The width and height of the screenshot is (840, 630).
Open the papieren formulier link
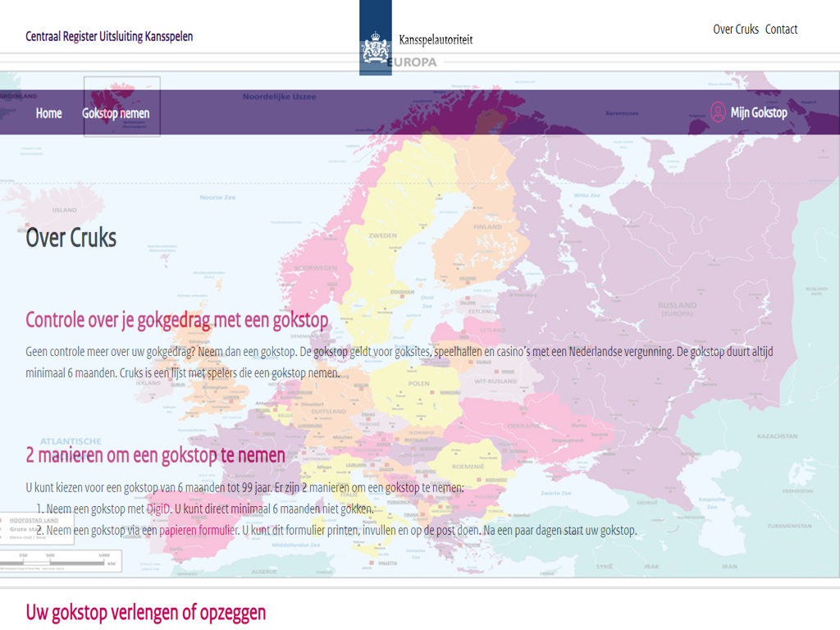[x=199, y=531]
